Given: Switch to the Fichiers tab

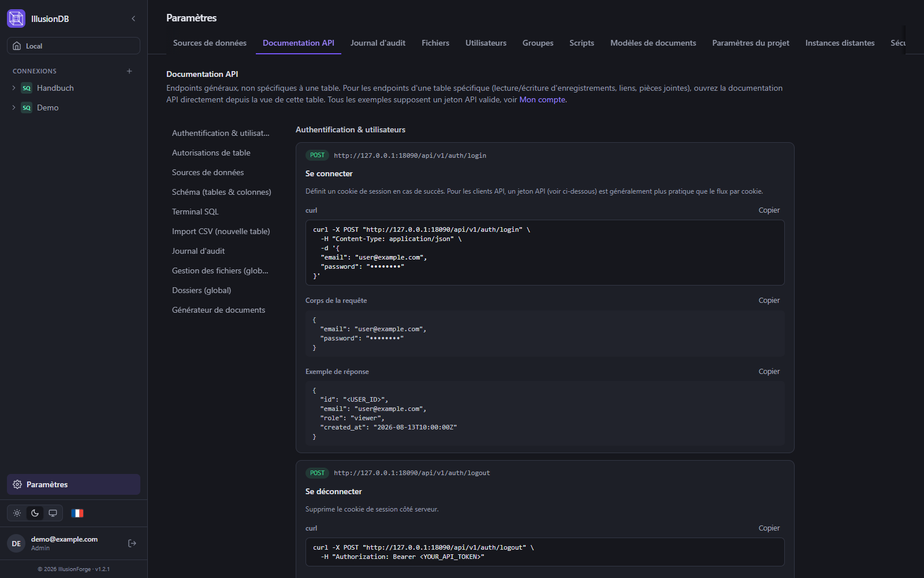Looking at the screenshot, I should pyautogui.click(x=435, y=43).
